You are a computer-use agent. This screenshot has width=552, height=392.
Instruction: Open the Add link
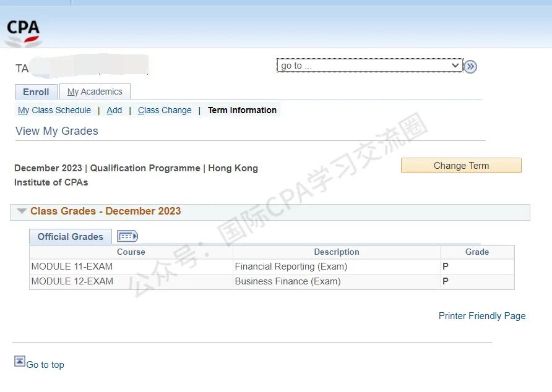click(x=114, y=110)
